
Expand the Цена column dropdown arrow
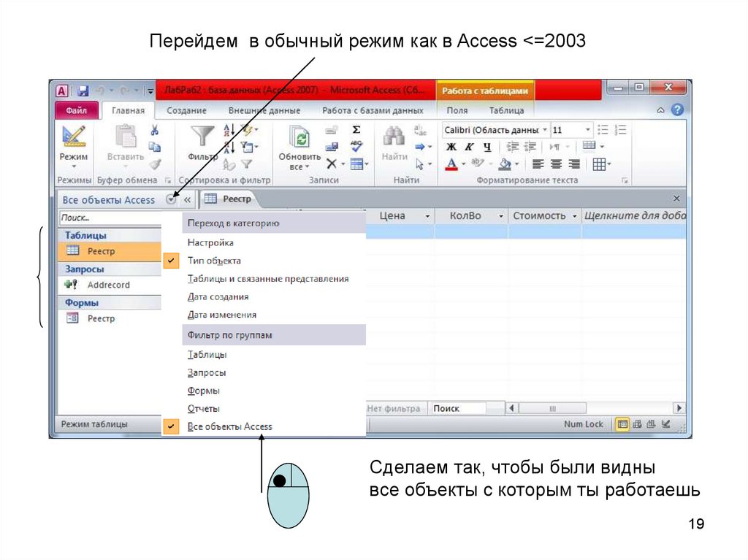coord(427,217)
